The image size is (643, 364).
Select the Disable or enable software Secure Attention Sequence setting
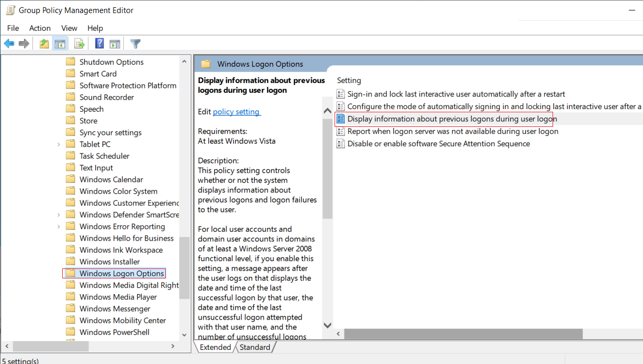pos(439,144)
